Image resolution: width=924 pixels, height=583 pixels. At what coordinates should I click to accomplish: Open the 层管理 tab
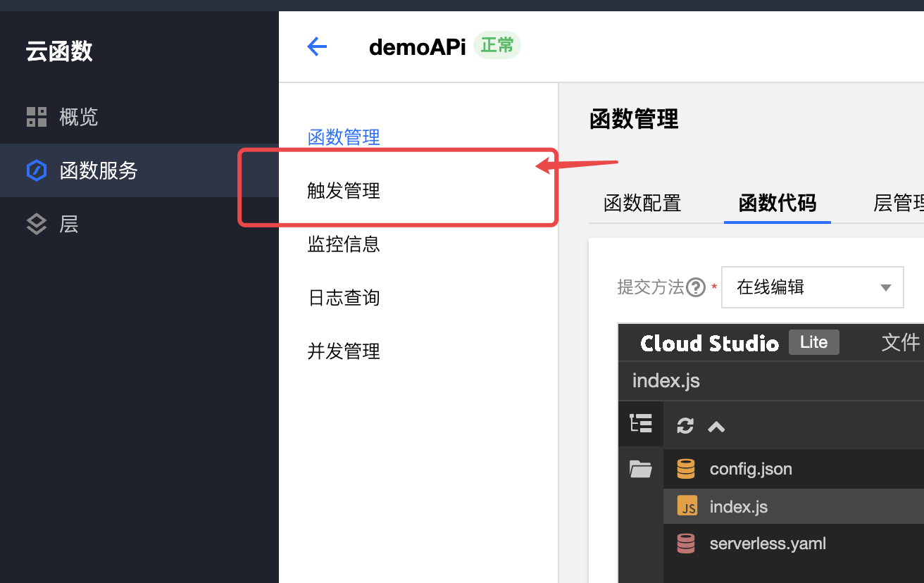tap(898, 203)
